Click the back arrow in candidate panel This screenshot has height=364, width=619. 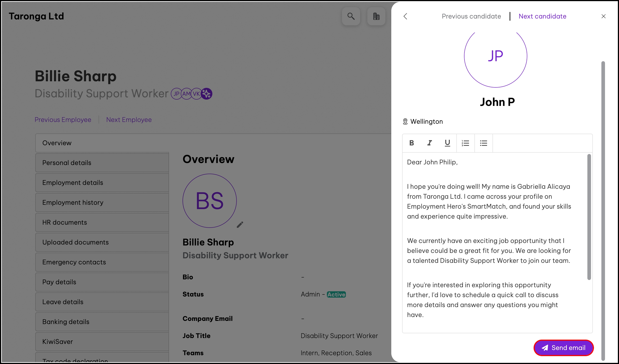click(406, 16)
